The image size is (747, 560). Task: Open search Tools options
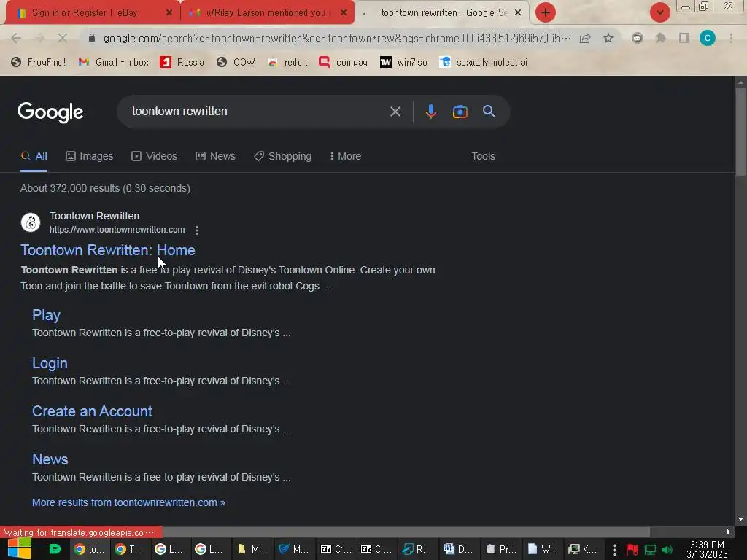click(x=483, y=156)
